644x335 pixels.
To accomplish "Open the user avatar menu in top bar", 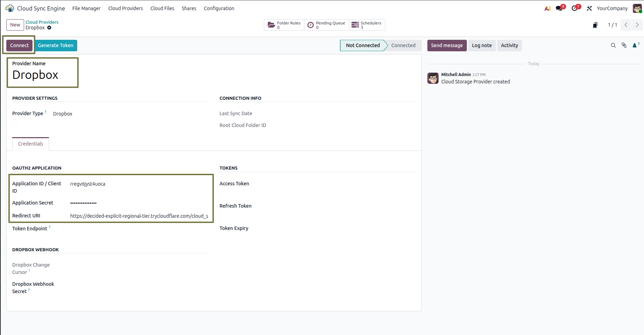I will pos(637,8).
